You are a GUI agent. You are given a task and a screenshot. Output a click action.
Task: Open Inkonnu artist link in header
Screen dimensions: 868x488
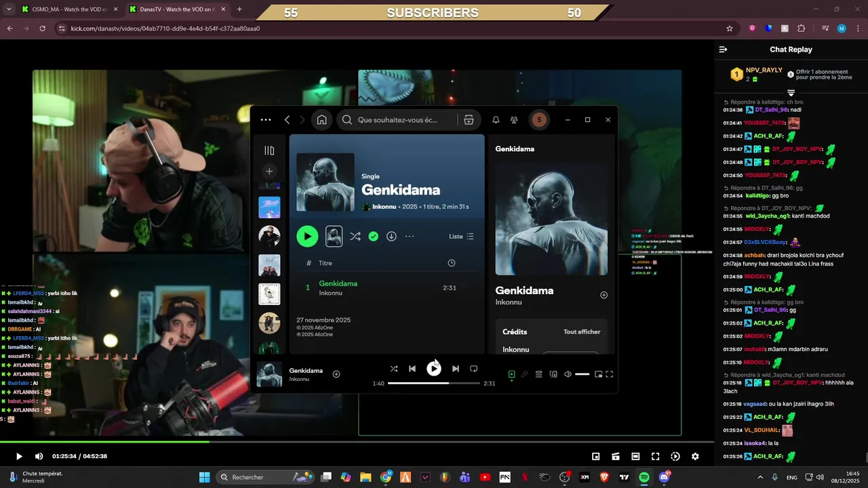[x=384, y=207]
